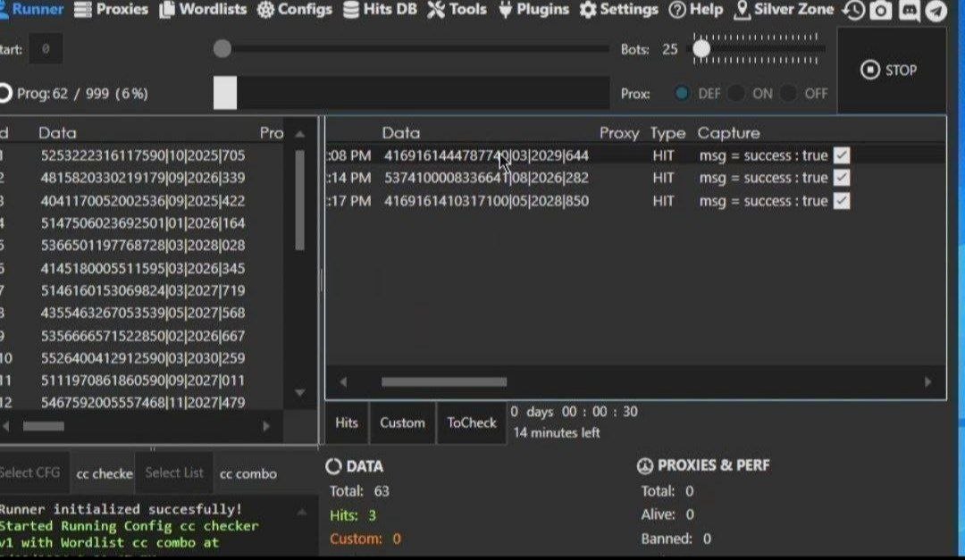This screenshot has width=965, height=560.
Task: Select data list row number 12
Action: [141, 403]
